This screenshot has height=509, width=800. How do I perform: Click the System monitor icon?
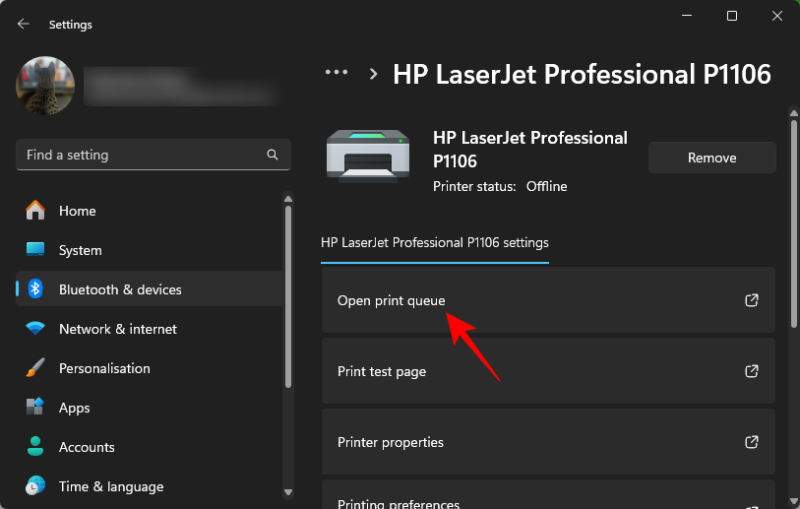pos(35,249)
